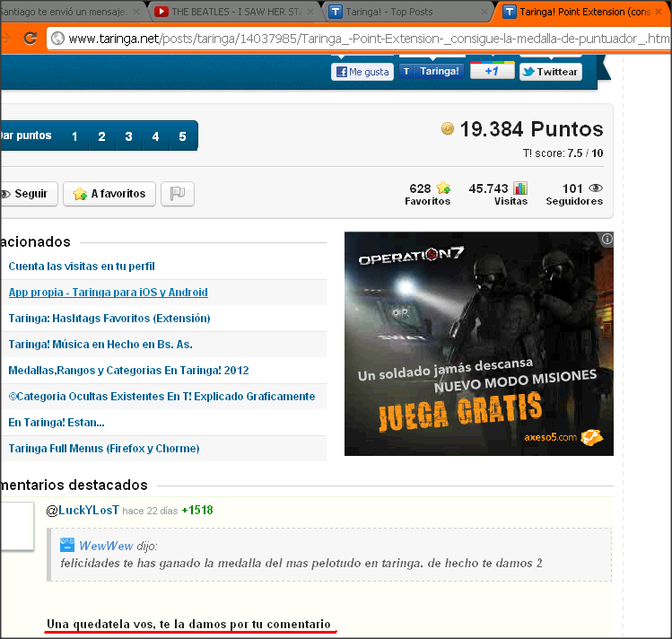The image size is (672, 639).
Task: Open the @LuckYLosT user profile link
Action: point(83,511)
